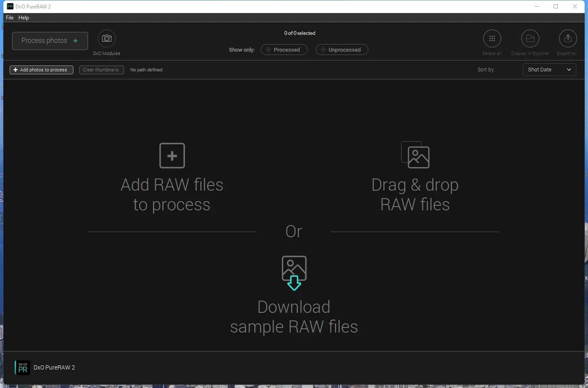Click the Export to icon
The height and width of the screenshot is (388, 588).
click(567, 38)
